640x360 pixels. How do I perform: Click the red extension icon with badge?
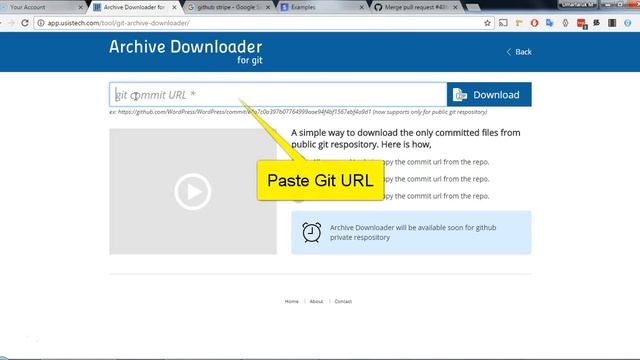coord(582,24)
